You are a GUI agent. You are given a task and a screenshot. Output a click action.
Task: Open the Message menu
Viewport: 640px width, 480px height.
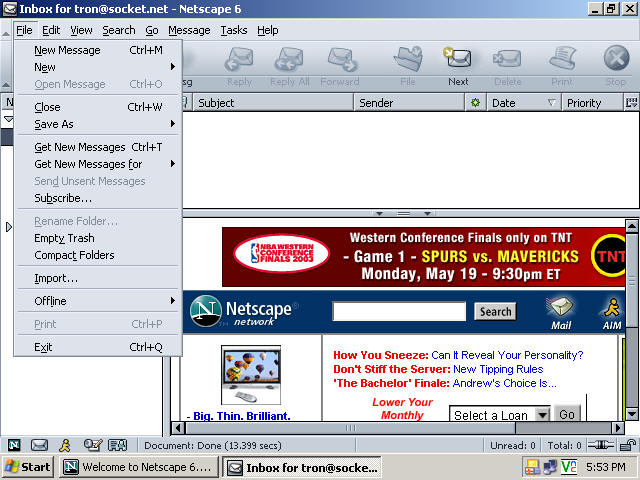tap(189, 30)
